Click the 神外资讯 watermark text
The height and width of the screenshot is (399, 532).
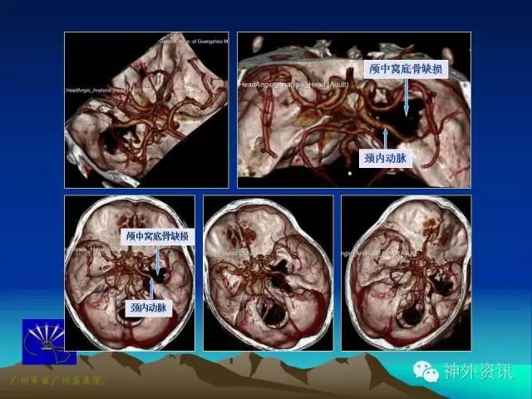coord(479,372)
